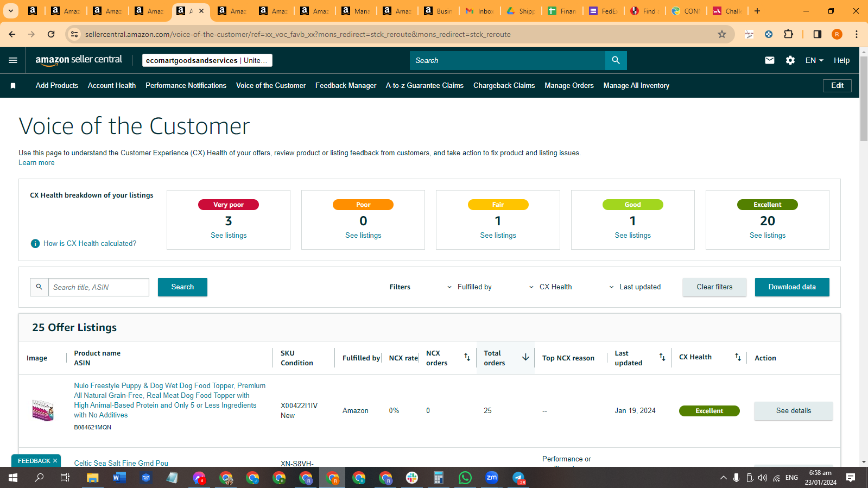Screen dimensions: 868x488
Task: Reload the current page
Action: point(51,34)
